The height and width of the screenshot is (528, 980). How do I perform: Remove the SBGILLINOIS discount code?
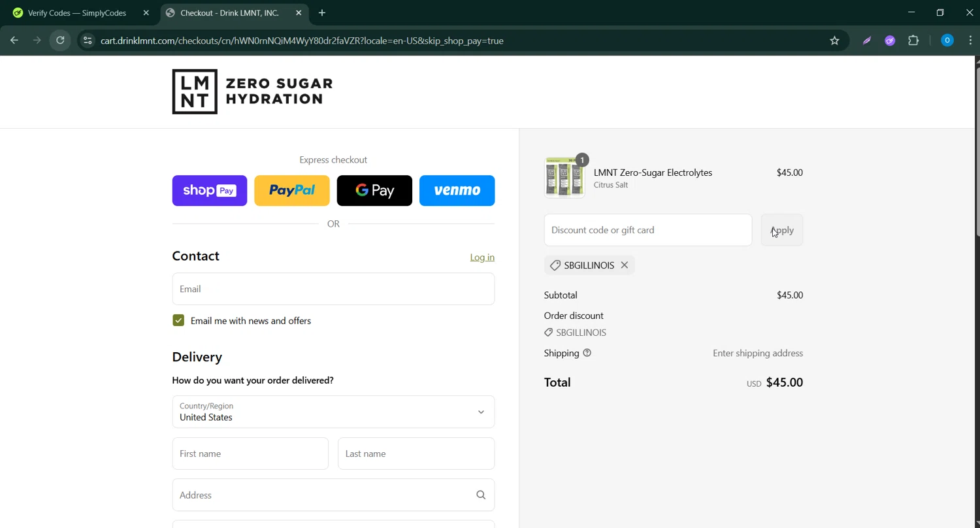click(625, 265)
